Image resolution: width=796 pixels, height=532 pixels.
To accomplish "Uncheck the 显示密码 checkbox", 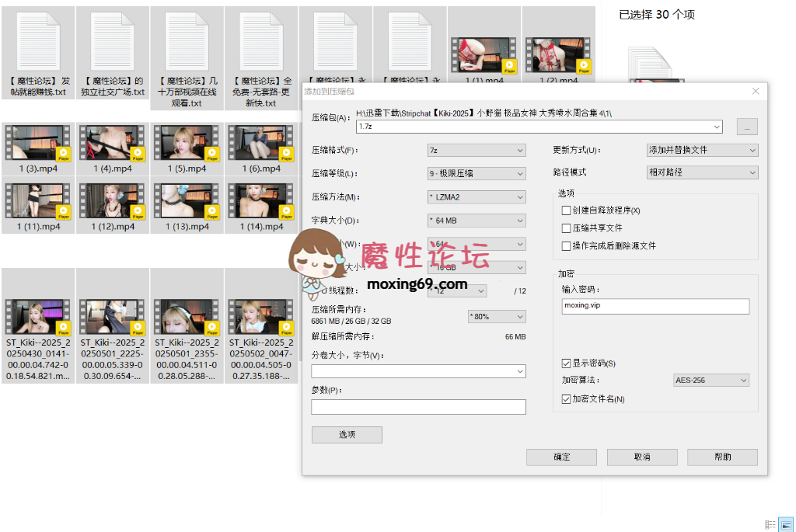I will pyautogui.click(x=566, y=363).
